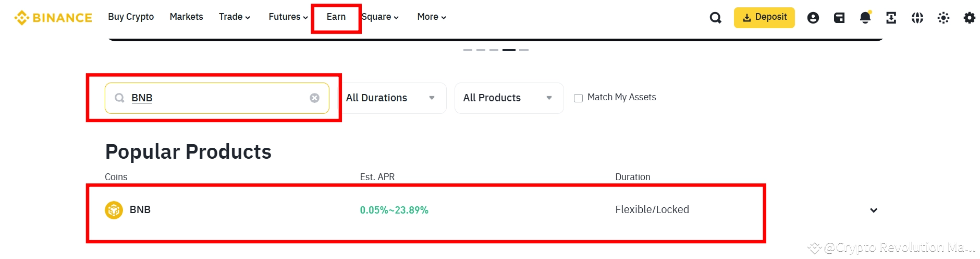The image size is (980, 259).
Task: Open the All Durations dropdown
Action: click(391, 98)
